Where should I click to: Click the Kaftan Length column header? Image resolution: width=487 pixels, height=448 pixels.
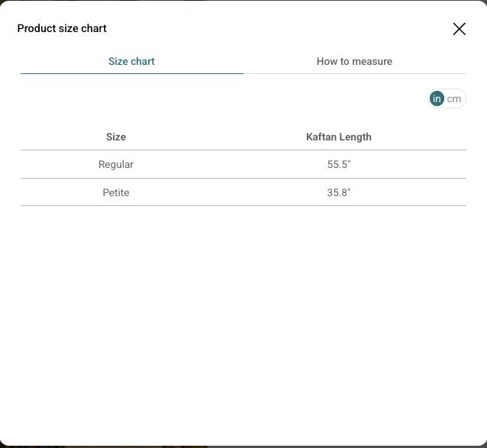338,137
